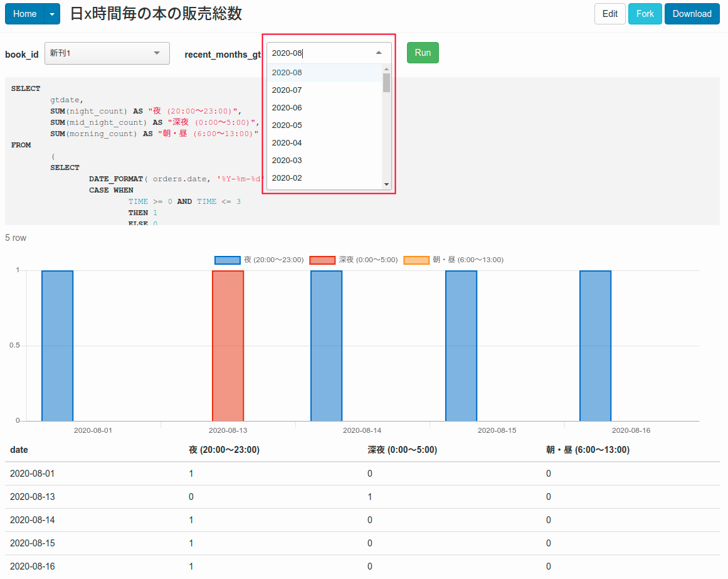Click the blue bar for 2020-08-15
The width and height of the screenshot is (728, 579).
[461, 346]
